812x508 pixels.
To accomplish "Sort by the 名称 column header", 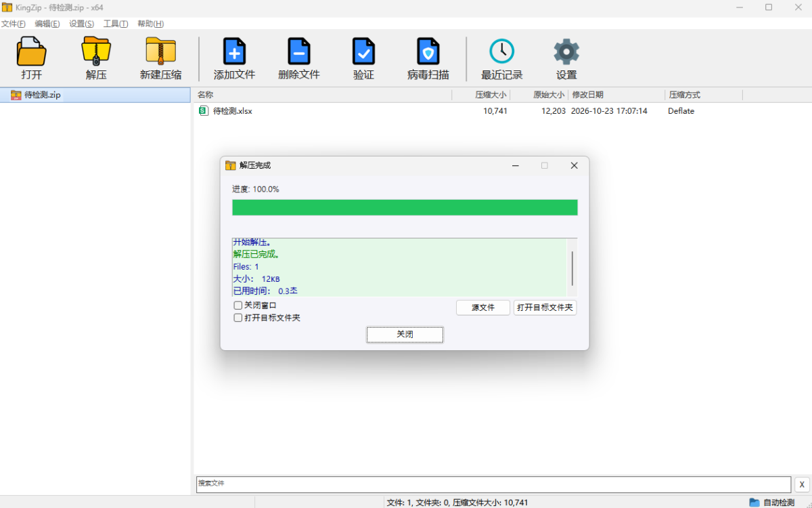I will tap(322, 95).
